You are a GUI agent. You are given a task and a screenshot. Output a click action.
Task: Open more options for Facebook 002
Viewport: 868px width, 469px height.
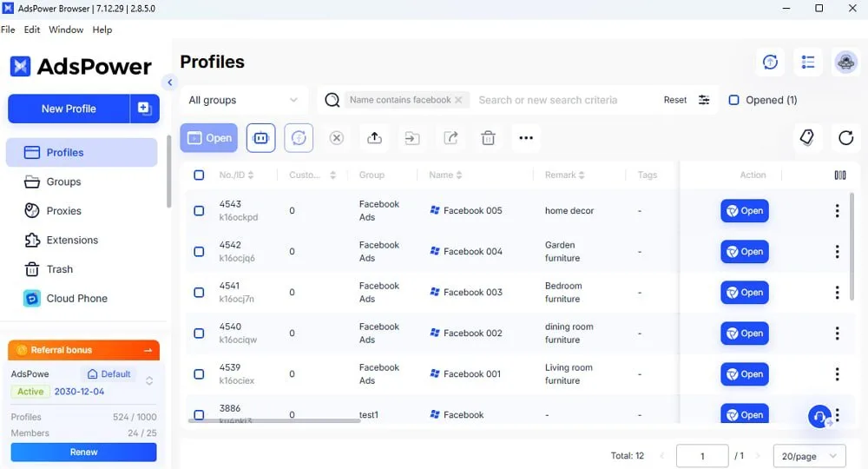click(837, 333)
